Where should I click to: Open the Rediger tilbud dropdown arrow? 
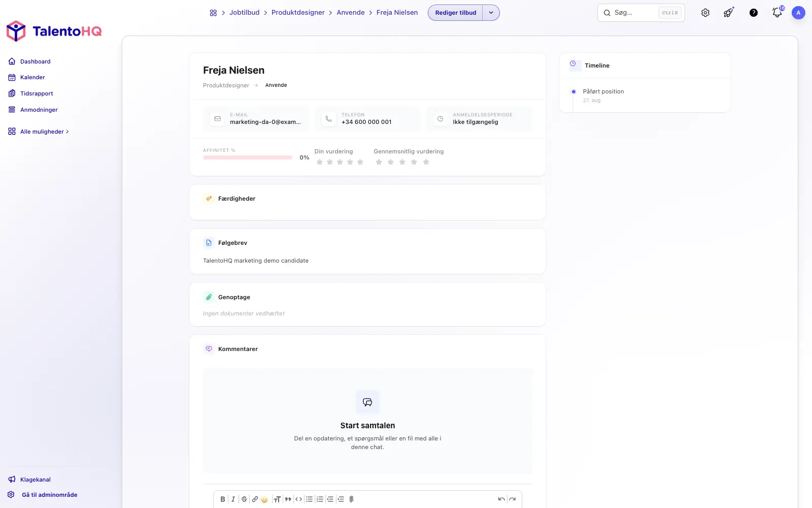[x=491, y=13]
